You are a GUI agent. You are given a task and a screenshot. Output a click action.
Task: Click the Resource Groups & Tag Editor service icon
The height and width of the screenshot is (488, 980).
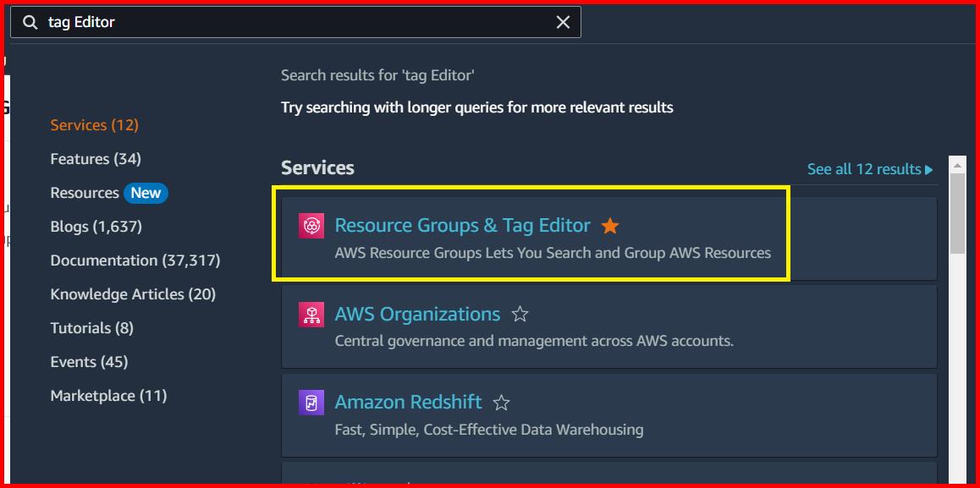tap(311, 225)
